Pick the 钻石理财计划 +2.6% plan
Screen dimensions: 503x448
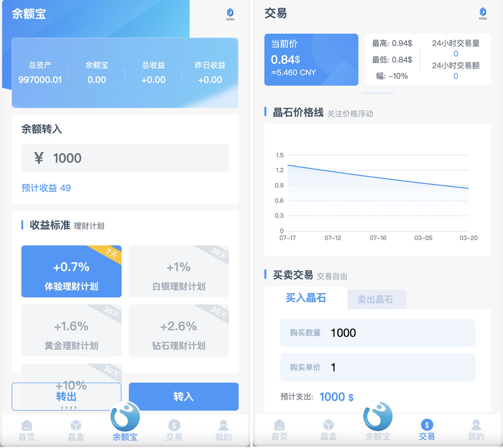179,330
